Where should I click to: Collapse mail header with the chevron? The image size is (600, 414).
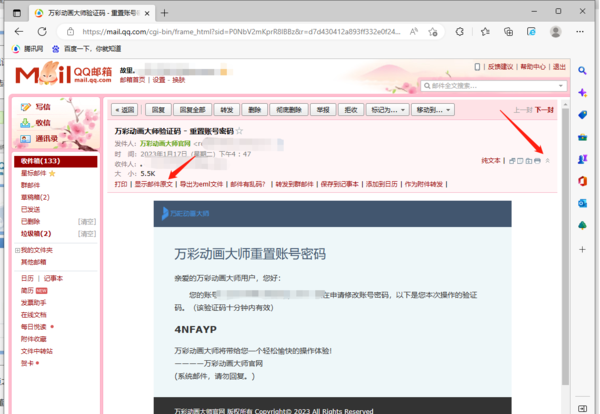(x=547, y=160)
